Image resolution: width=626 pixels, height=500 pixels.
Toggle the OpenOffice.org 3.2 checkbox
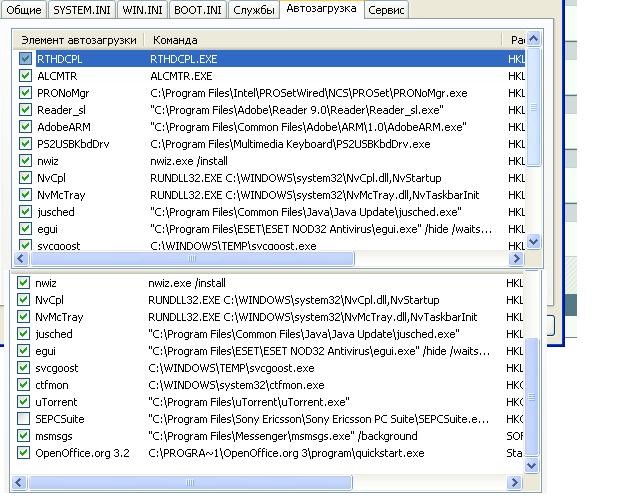tap(24, 453)
